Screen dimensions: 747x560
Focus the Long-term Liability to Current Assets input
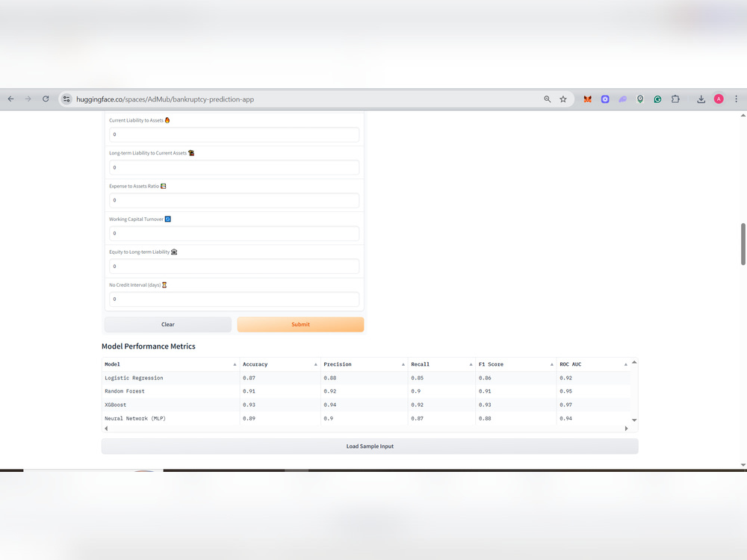[x=234, y=167]
